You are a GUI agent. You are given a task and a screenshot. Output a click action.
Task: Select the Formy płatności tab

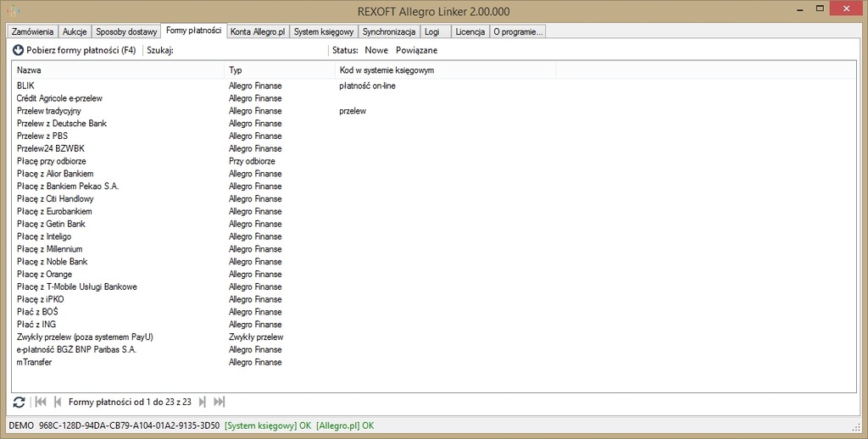tap(194, 31)
